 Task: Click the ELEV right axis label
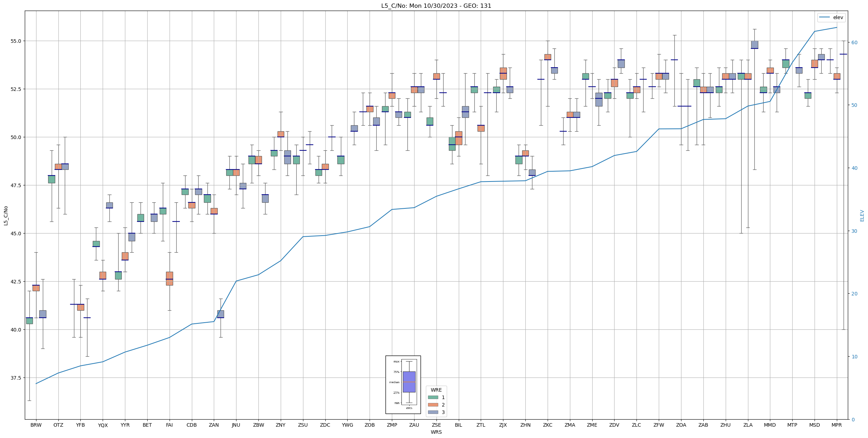pyautogui.click(x=862, y=215)
